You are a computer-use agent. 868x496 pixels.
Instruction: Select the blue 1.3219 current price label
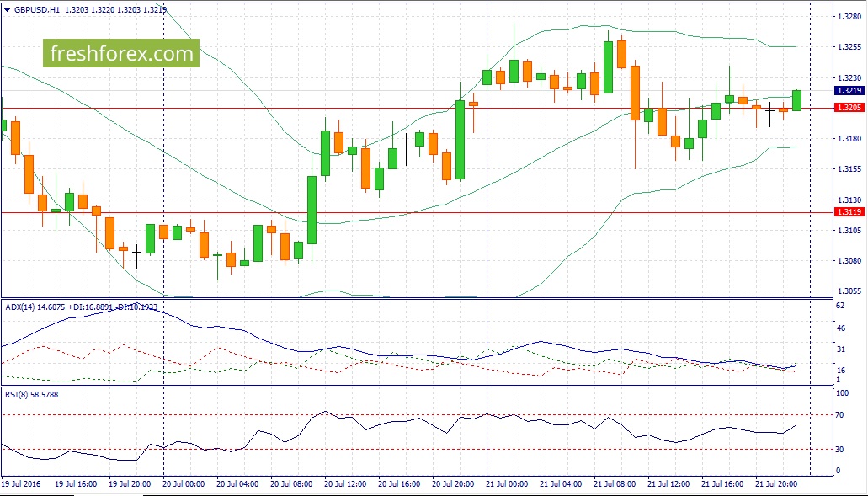click(848, 91)
